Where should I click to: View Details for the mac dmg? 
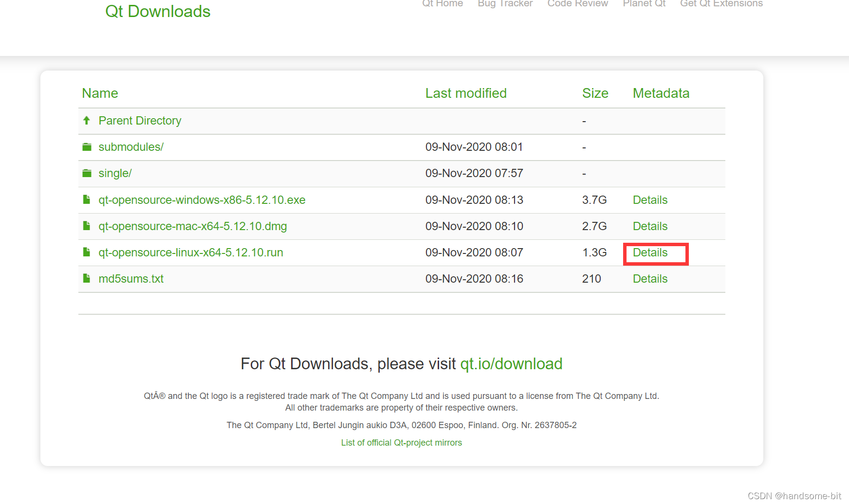click(x=650, y=226)
